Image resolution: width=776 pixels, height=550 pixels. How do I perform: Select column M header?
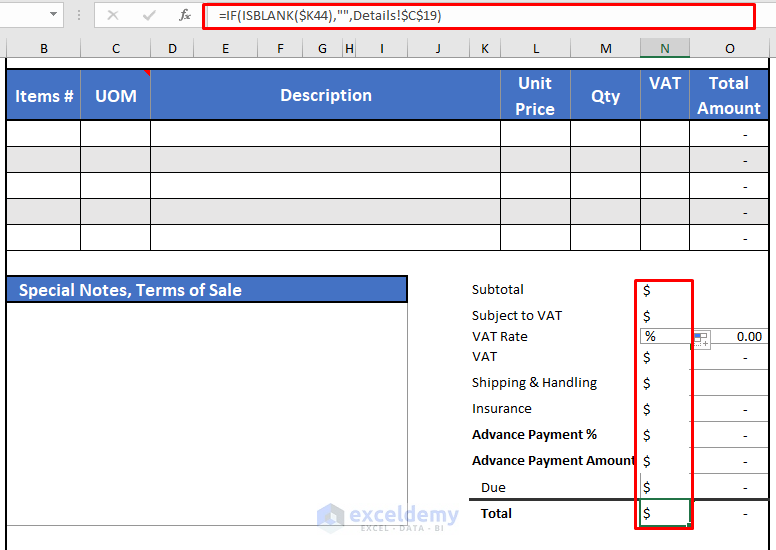click(x=605, y=49)
